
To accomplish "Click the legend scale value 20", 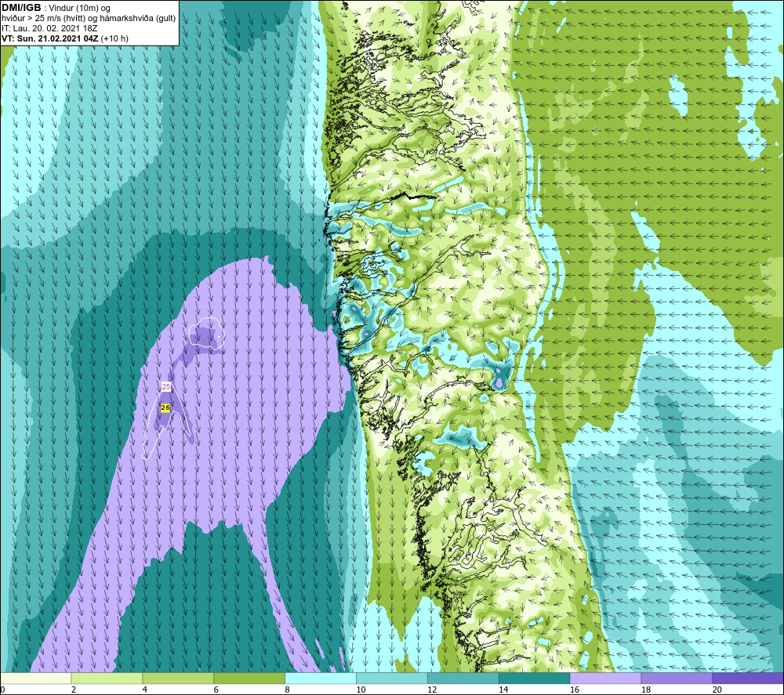I will pos(717,690).
